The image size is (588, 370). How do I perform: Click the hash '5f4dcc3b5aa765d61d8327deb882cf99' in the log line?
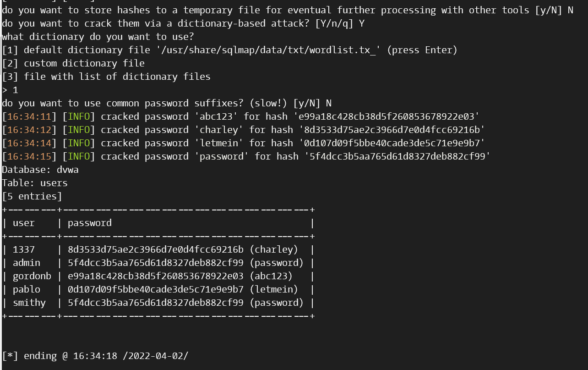coord(397,156)
